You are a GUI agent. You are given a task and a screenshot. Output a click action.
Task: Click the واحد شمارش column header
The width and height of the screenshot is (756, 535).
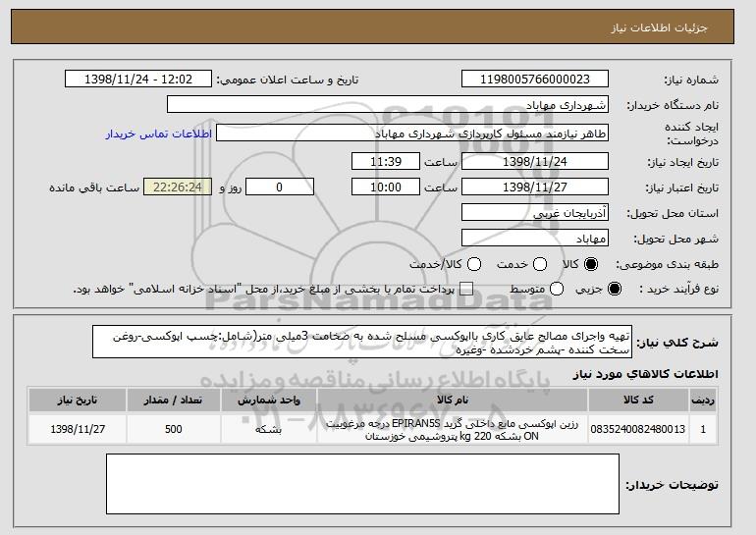[269, 401]
